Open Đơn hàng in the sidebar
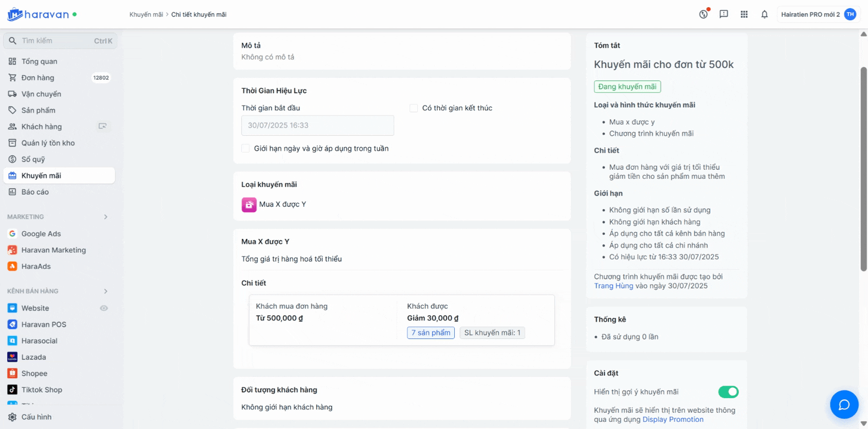 point(38,77)
